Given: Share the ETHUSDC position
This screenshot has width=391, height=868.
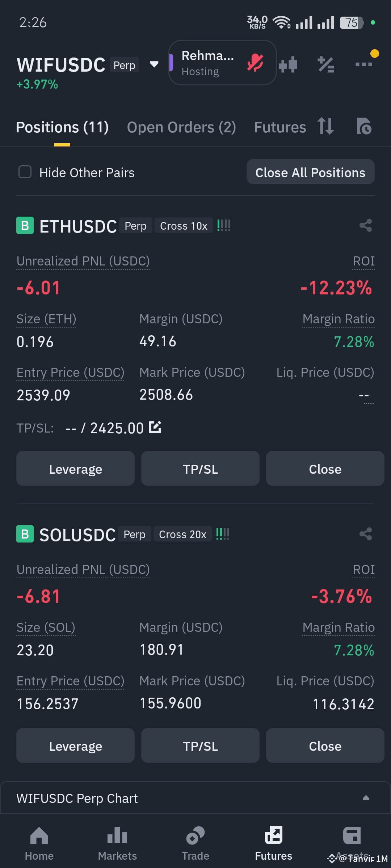Looking at the screenshot, I should pos(366,225).
